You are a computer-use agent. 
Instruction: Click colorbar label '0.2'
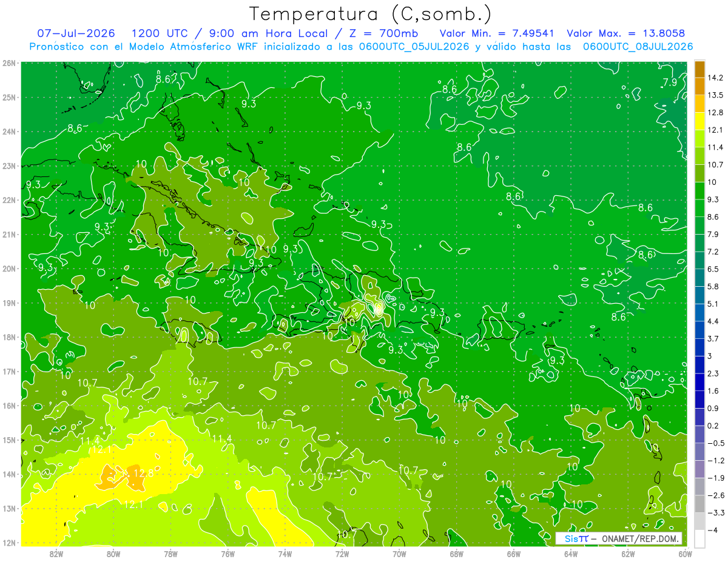(713, 426)
